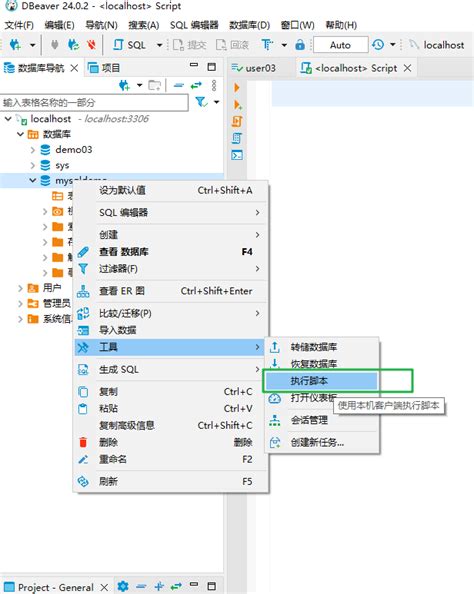Click explain execution plan icon in editor sidebar

[237, 138]
